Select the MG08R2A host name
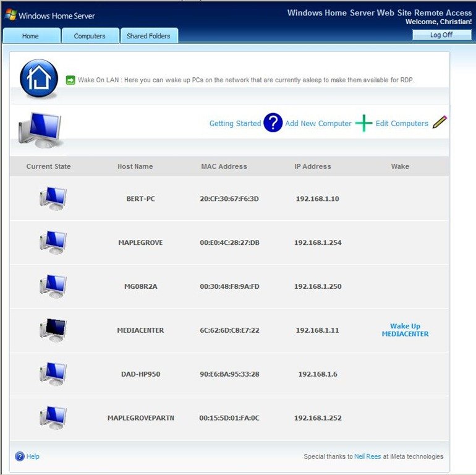This screenshot has width=476, height=475. coord(140,286)
